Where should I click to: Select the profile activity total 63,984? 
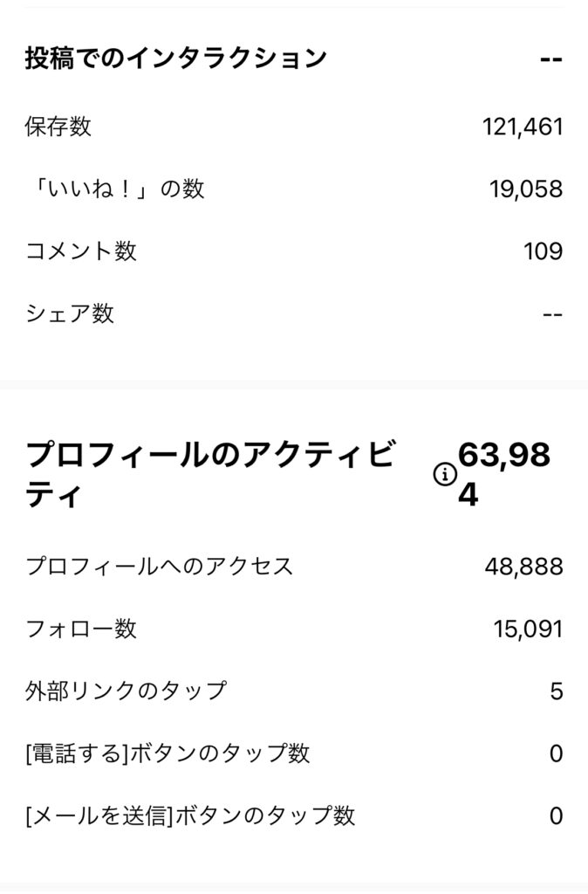click(504, 474)
